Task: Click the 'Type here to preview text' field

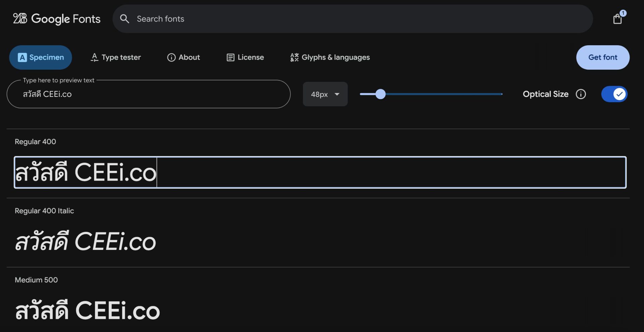Action: pyautogui.click(x=148, y=94)
